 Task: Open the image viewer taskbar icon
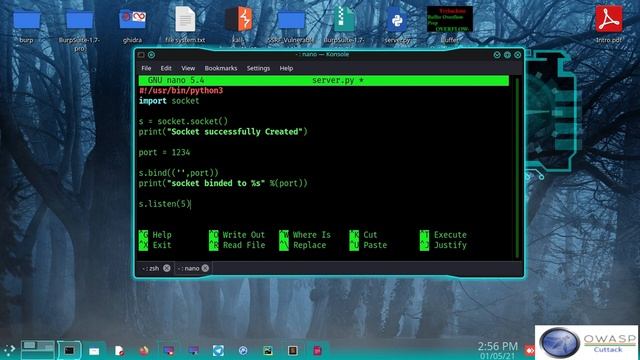point(268,351)
